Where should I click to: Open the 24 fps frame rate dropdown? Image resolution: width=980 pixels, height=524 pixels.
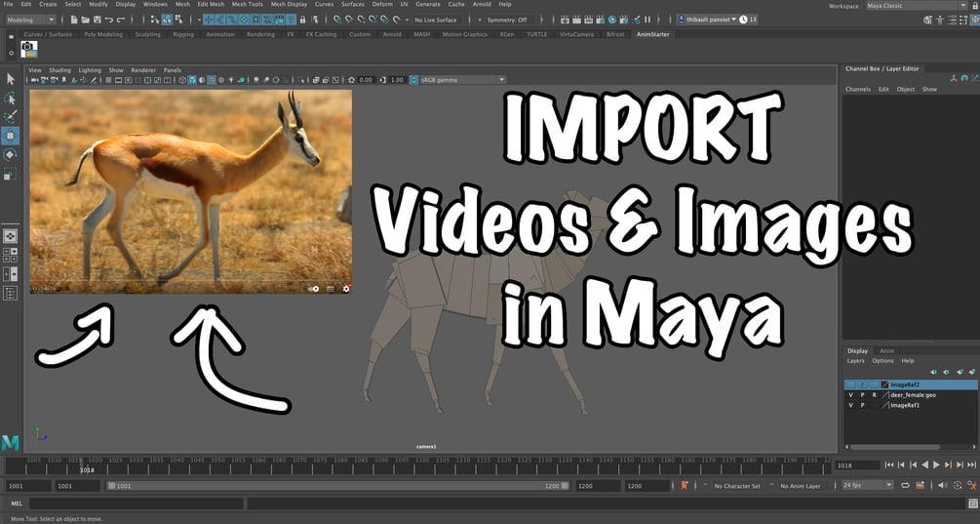click(x=868, y=485)
